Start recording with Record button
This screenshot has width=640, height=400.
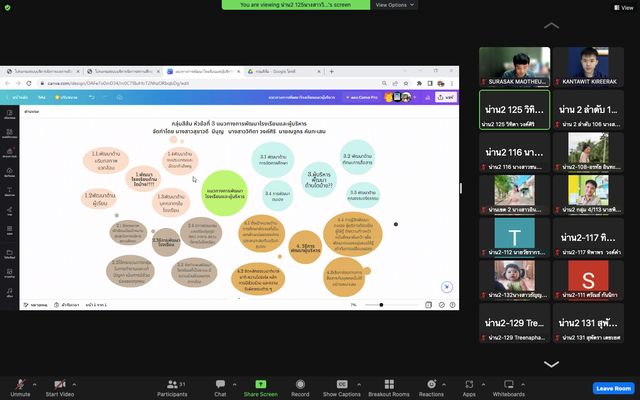(300, 388)
